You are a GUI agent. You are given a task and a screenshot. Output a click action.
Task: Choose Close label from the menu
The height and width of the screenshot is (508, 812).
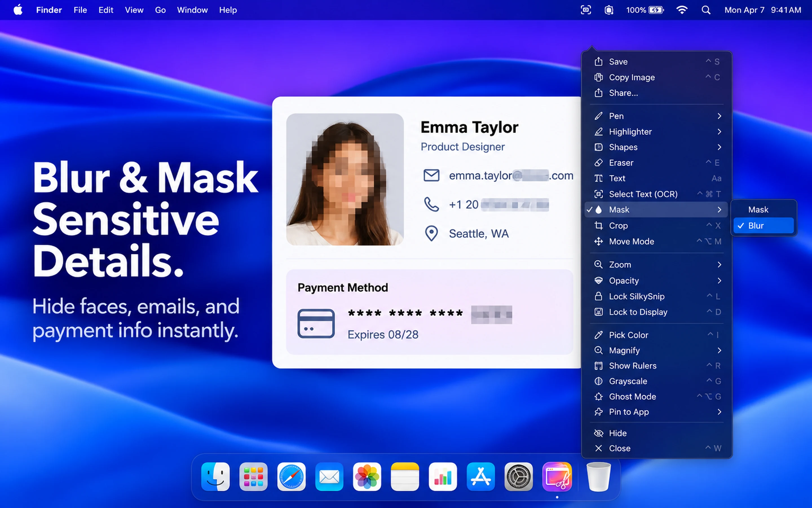tap(619, 448)
